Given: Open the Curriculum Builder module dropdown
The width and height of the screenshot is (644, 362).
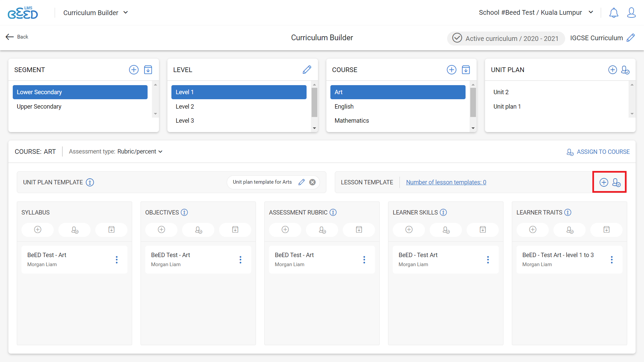Looking at the screenshot, I should point(96,13).
